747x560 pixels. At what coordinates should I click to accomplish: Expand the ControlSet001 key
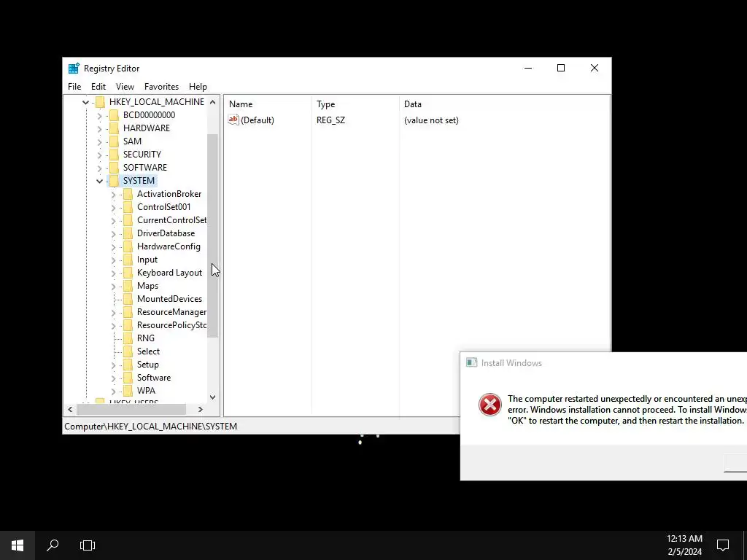pyautogui.click(x=113, y=207)
